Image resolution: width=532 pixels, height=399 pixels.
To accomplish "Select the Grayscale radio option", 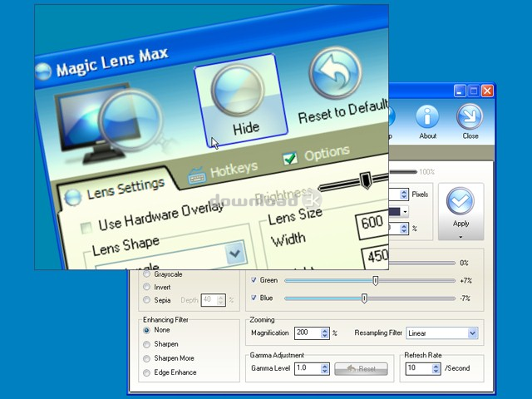I will tap(146, 273).
